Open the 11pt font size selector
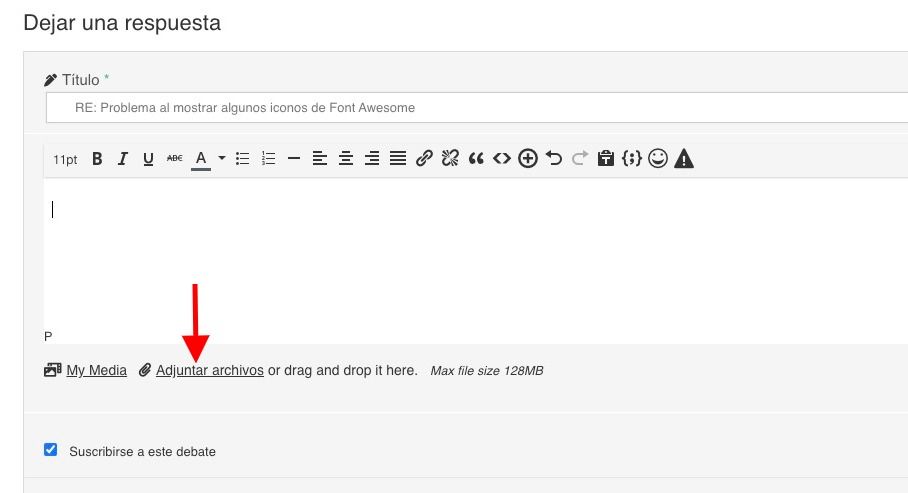Screen dimensions: 908x493 [65, 159]
